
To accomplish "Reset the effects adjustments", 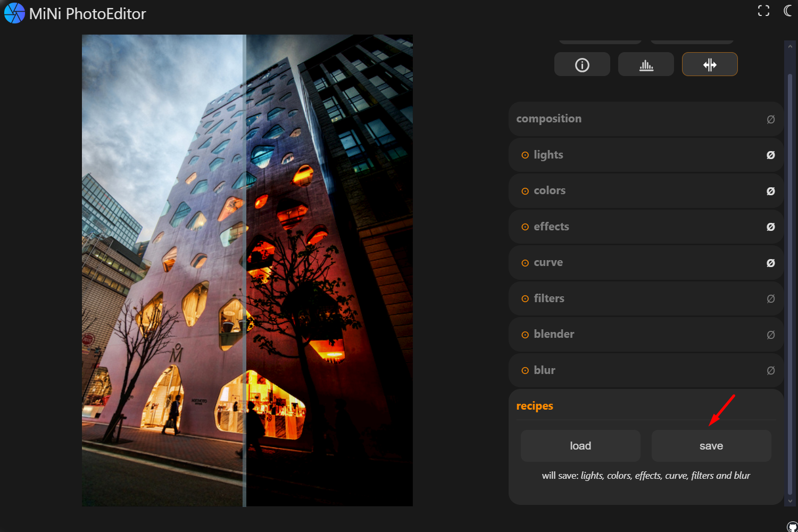I will point(770,227).
